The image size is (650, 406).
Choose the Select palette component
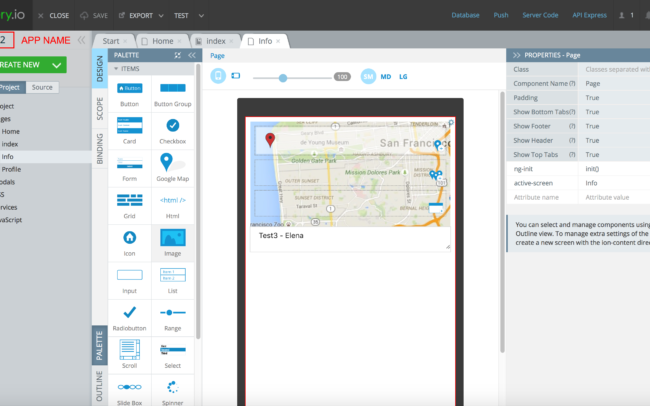coord(172,355)
